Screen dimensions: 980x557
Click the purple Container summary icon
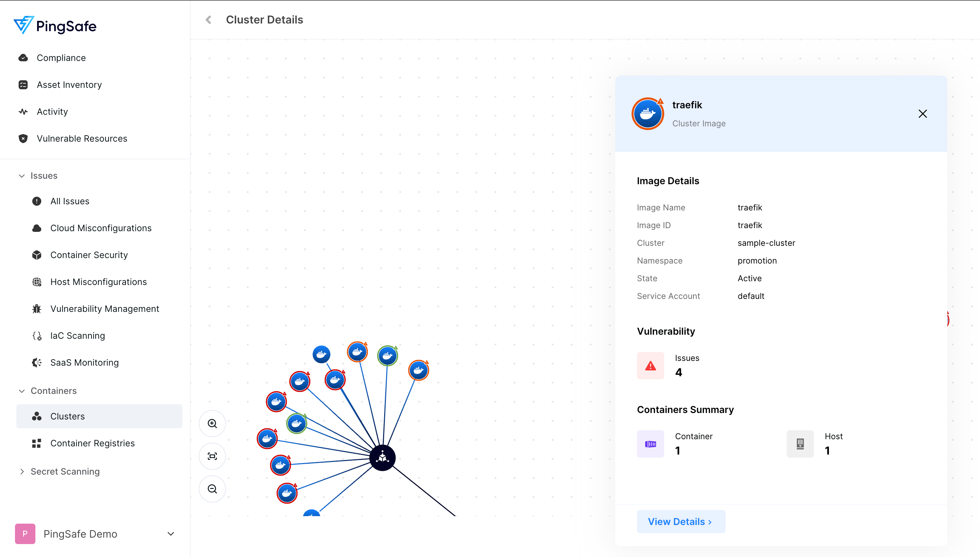650,444
